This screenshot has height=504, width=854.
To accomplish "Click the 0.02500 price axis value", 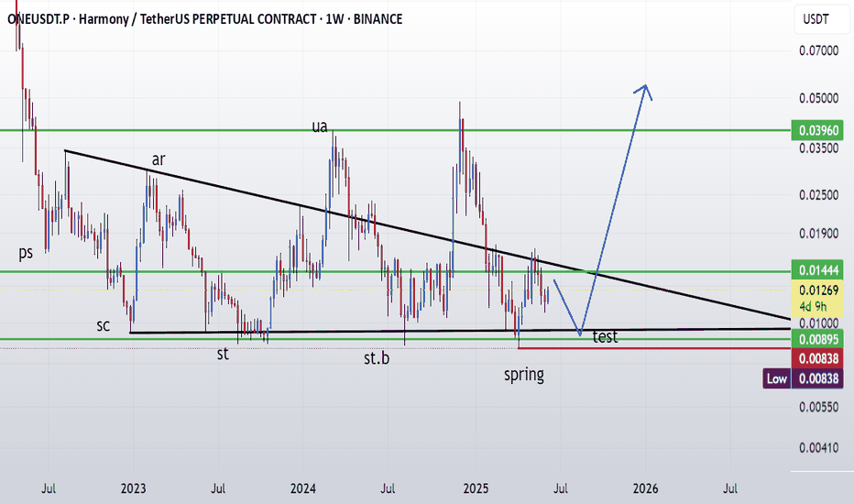I will [x=818, y=195].
